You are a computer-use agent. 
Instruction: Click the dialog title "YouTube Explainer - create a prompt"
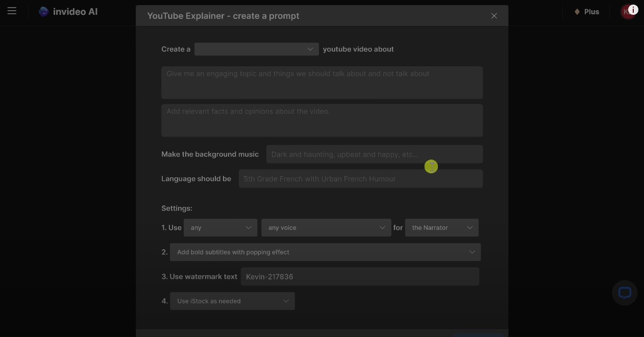pos(223,16)
